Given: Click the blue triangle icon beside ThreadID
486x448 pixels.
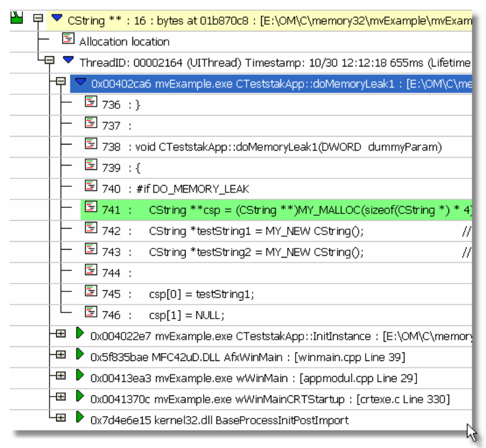Looking at the screenshot, I should [x=68, y=60].
